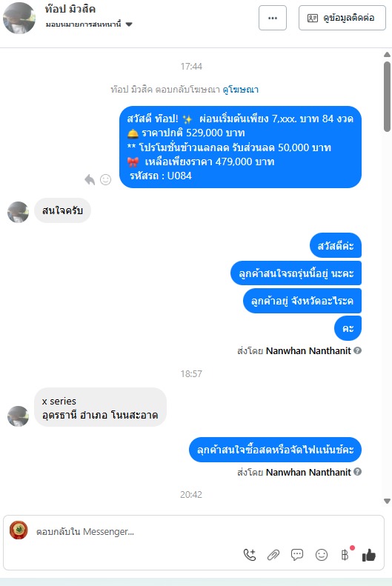Open the customer's profile picture in header

click(19, 18)
